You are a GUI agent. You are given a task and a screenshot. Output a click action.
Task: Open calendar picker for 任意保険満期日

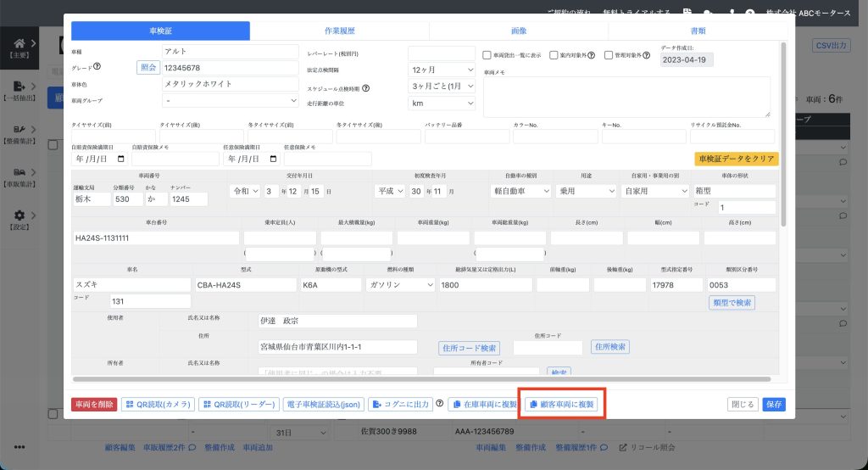point(273,159)
